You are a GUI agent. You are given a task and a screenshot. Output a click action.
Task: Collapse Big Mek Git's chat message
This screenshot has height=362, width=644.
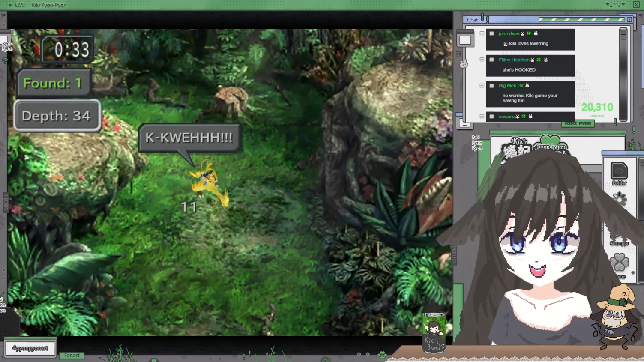[x=482, y=86]
